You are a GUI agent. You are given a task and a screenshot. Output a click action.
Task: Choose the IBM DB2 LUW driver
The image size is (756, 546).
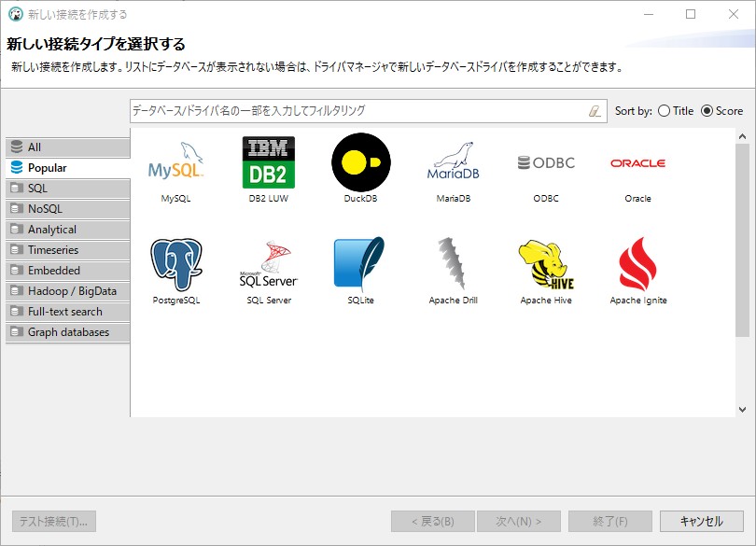point(269,162)
